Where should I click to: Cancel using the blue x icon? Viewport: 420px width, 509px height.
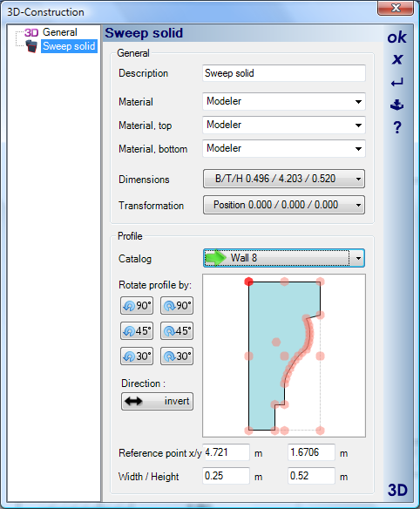[397, 59]
